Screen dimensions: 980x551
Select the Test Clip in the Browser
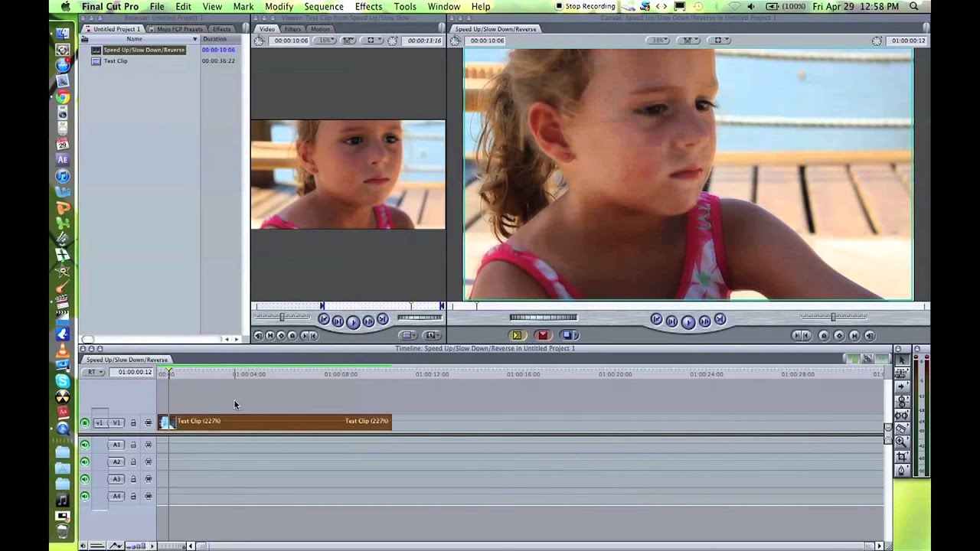116,61
